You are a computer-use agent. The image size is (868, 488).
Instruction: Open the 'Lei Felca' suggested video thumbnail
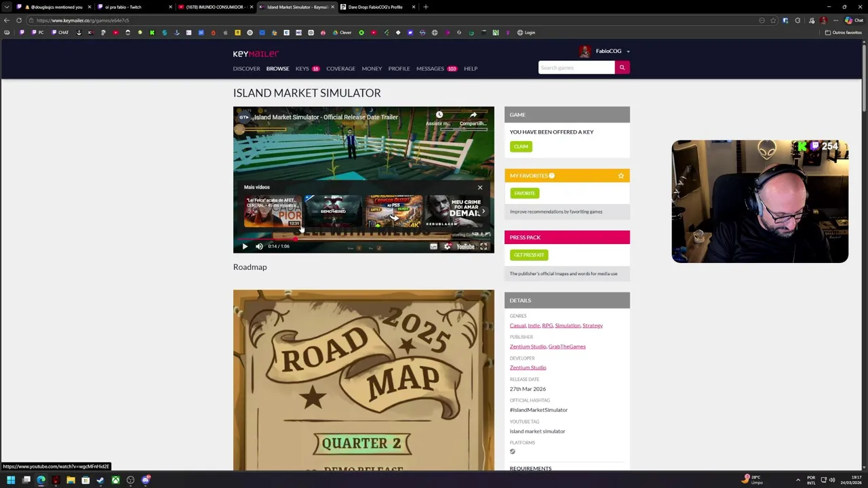[273, 211]
